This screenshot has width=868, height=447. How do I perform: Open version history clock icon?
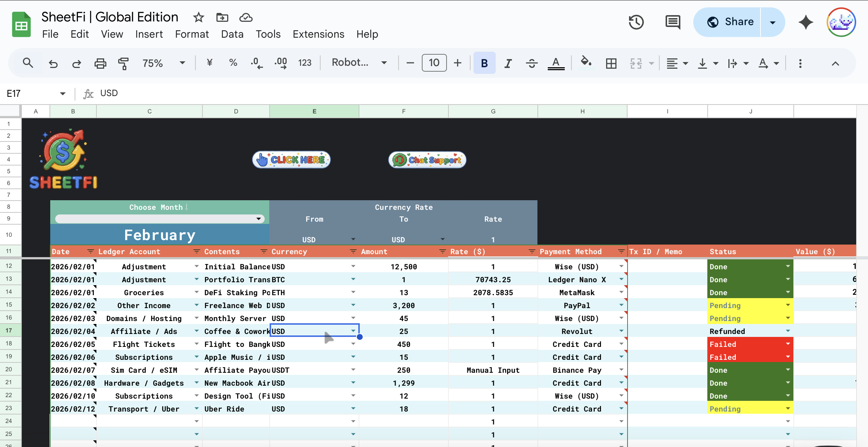click(x=636, y=22)
